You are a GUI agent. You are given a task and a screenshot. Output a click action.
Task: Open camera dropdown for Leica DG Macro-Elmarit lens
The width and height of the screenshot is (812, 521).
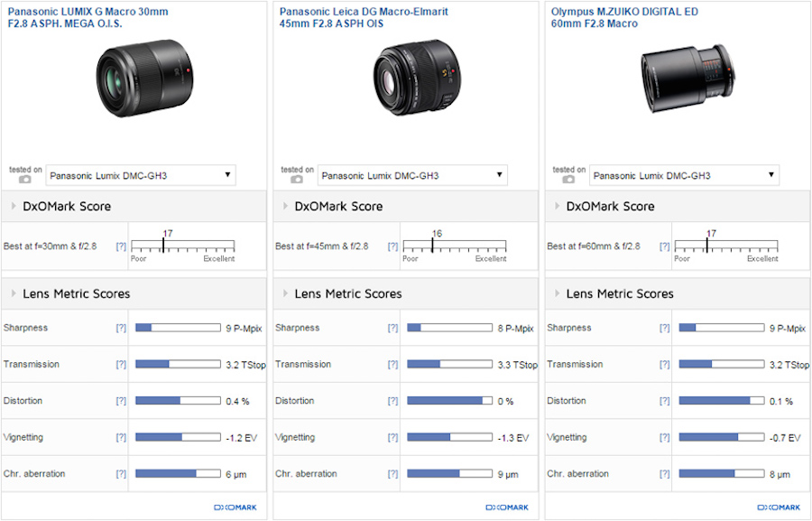point(412,175)
